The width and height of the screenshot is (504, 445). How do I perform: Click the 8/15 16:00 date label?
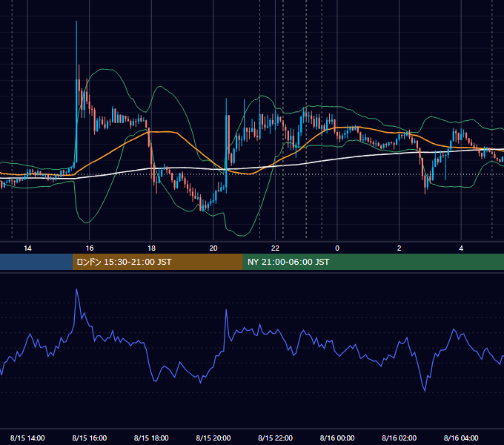pos(90,438)
